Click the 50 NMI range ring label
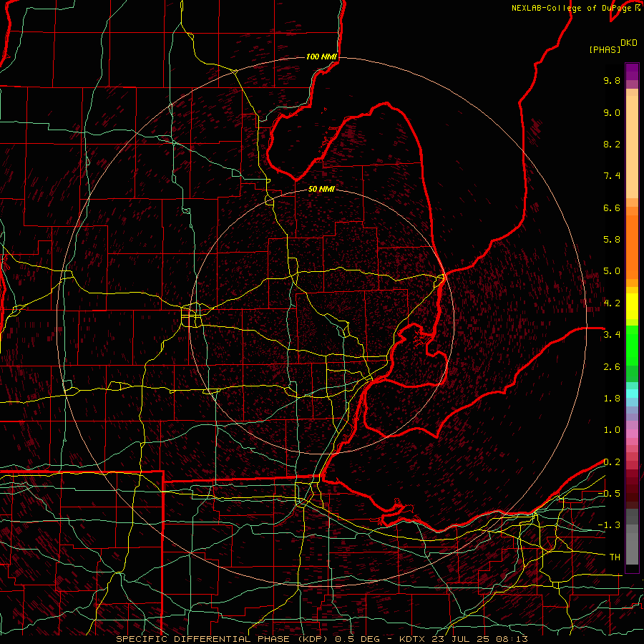 click(321, 189)
